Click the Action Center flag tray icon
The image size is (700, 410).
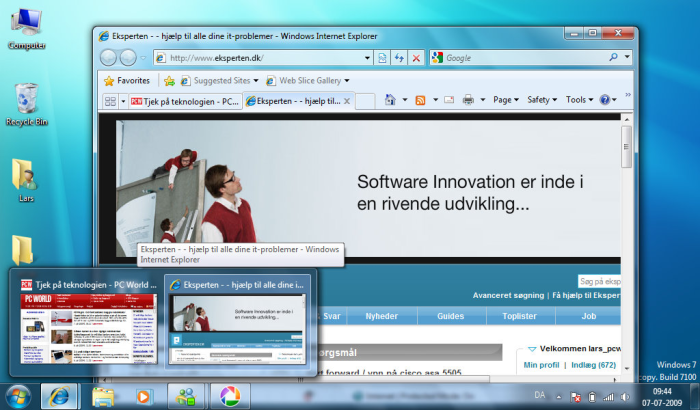pos(575,396)
